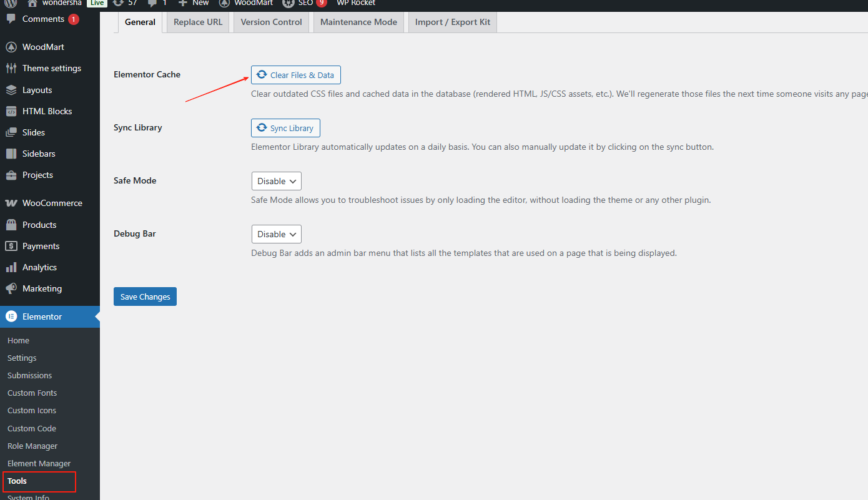Switch to the Replace URL tab
The width and height of the screenshot is (868, 500).
(197, 22)
